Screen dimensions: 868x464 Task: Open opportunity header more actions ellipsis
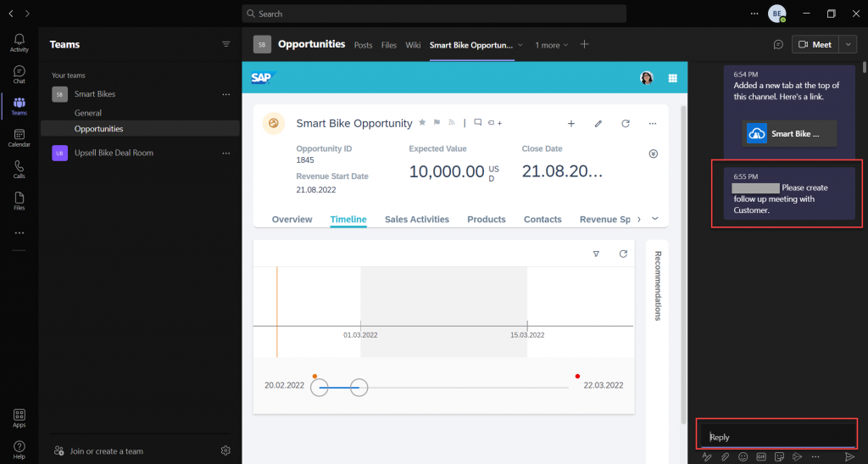[653, 124]
